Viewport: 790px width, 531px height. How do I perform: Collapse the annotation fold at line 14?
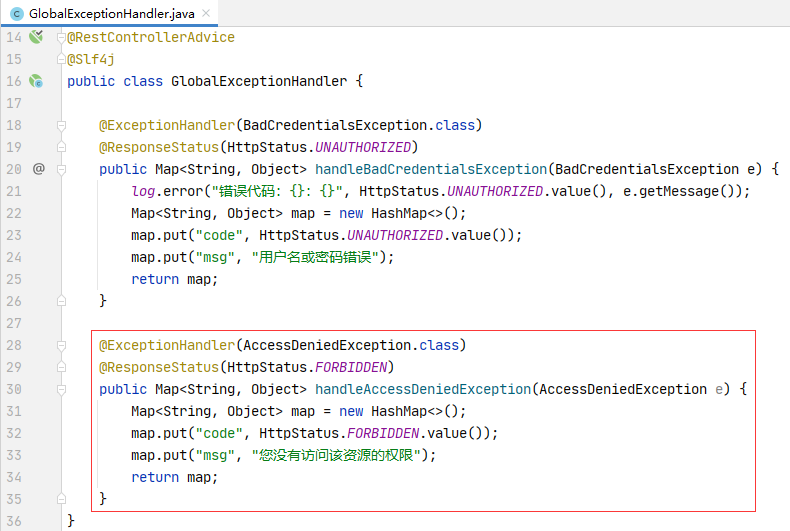pyautogui.click(x=61, y=37)
